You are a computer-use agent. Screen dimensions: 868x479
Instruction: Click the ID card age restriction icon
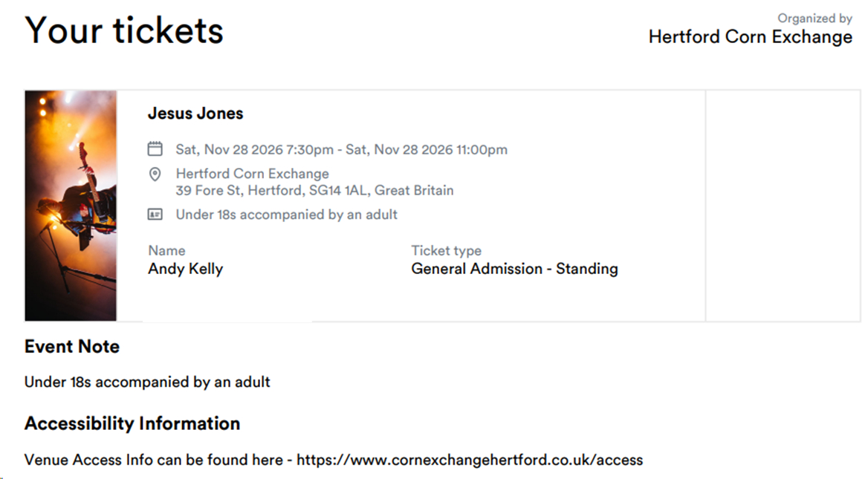coord(155,215)
